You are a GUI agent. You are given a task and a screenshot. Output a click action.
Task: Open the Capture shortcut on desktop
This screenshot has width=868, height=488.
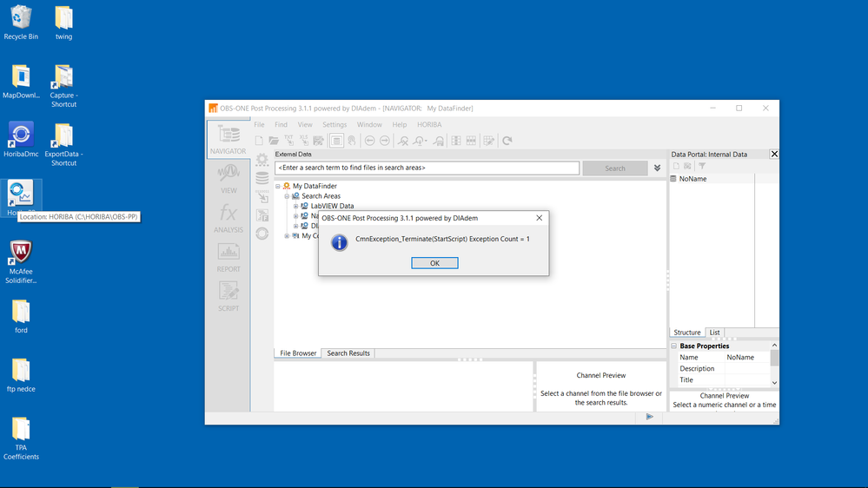(63, 86)
